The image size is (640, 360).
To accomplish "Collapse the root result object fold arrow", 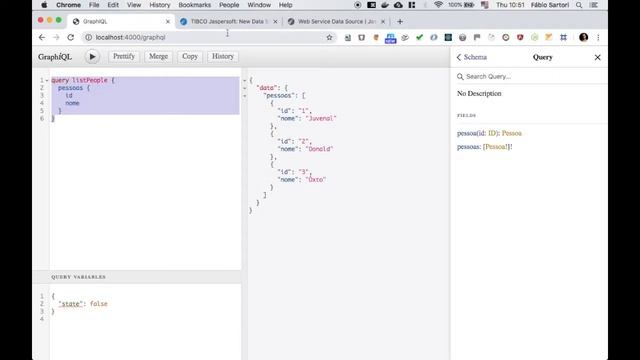I will [x=244, y=80].
